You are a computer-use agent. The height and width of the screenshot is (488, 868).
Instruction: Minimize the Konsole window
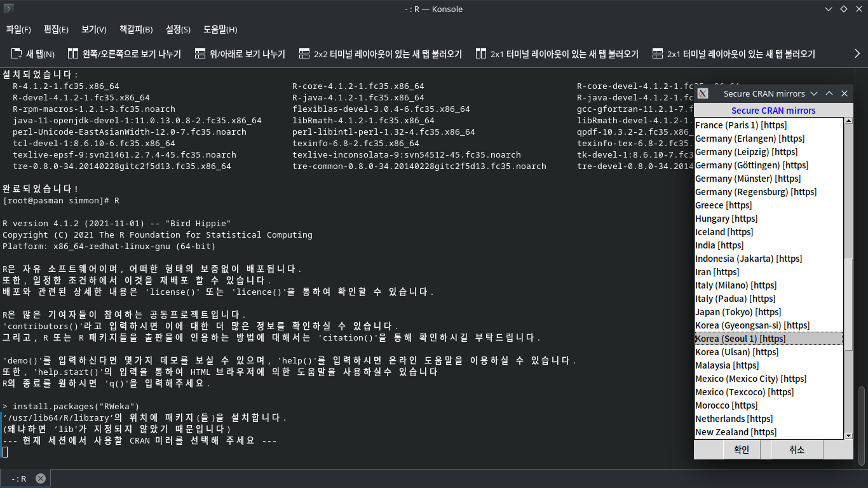(x=829, y=9)
